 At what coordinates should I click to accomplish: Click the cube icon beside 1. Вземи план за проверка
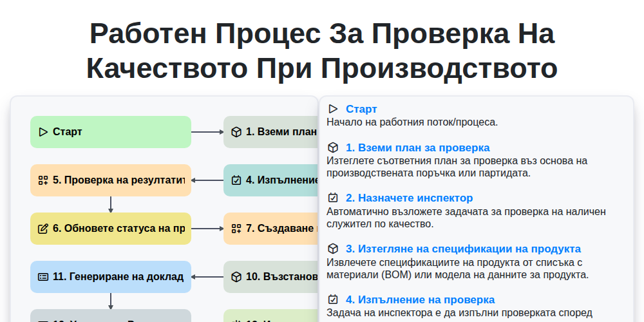(333, 147)
